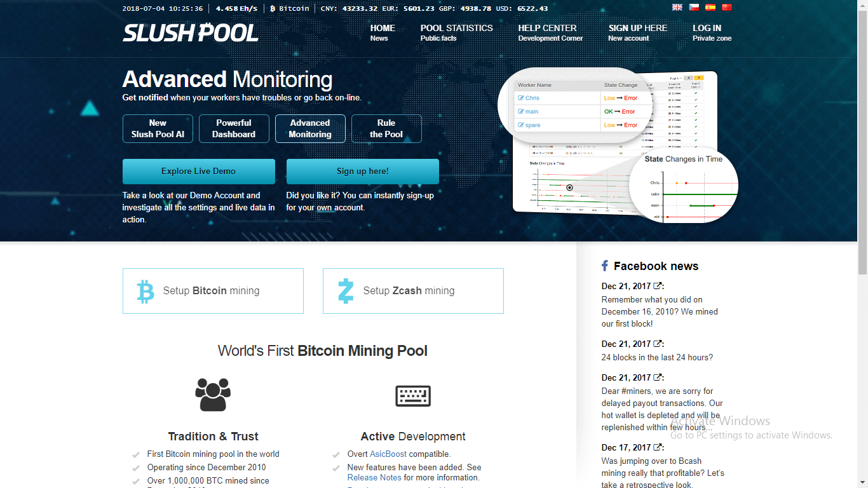The image size is (868, 488).
Task: Open Setup Bitcoin mining box
Action: pos(213,291)
